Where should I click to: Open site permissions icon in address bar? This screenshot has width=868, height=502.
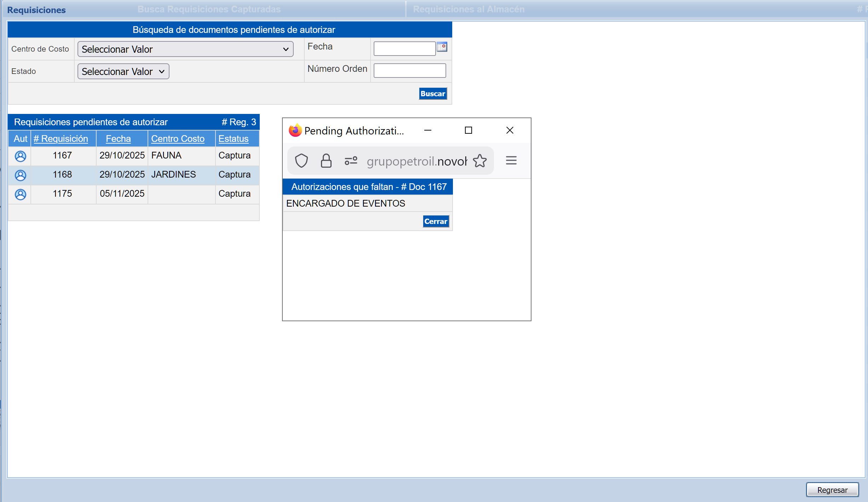[x=351, y=161]
